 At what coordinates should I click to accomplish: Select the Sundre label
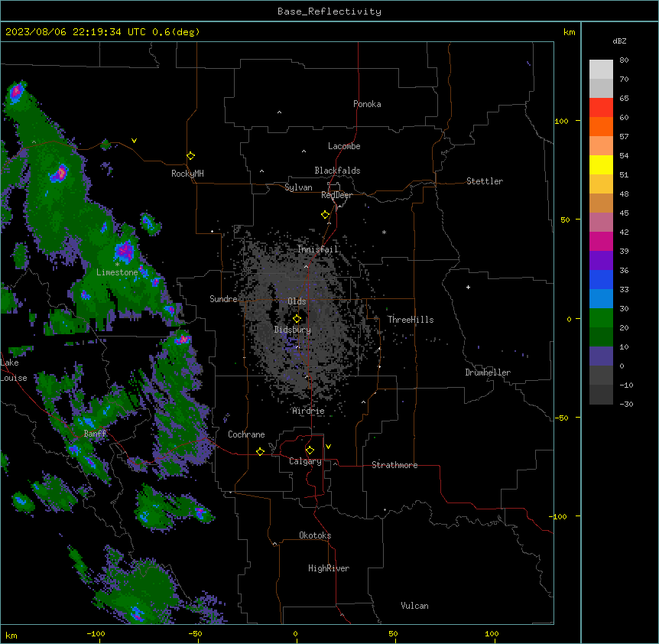223,299
